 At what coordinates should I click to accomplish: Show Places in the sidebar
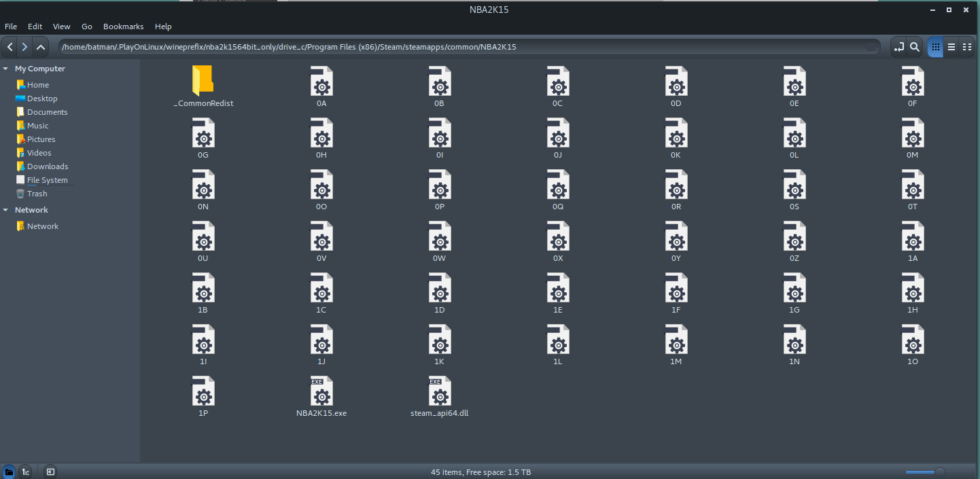point(9,472)
